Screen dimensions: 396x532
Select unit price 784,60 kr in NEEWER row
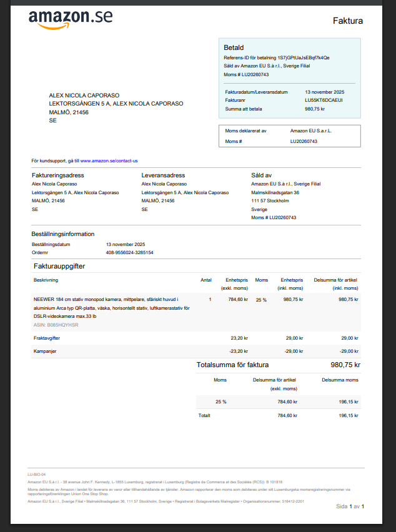tap(238, 300)
